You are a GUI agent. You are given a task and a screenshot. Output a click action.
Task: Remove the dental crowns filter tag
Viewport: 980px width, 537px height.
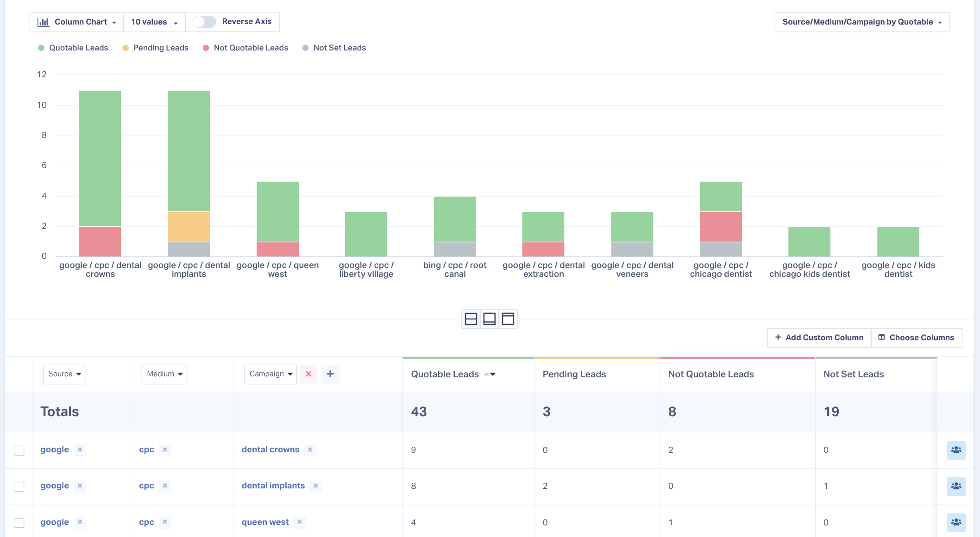pos(310,450)
